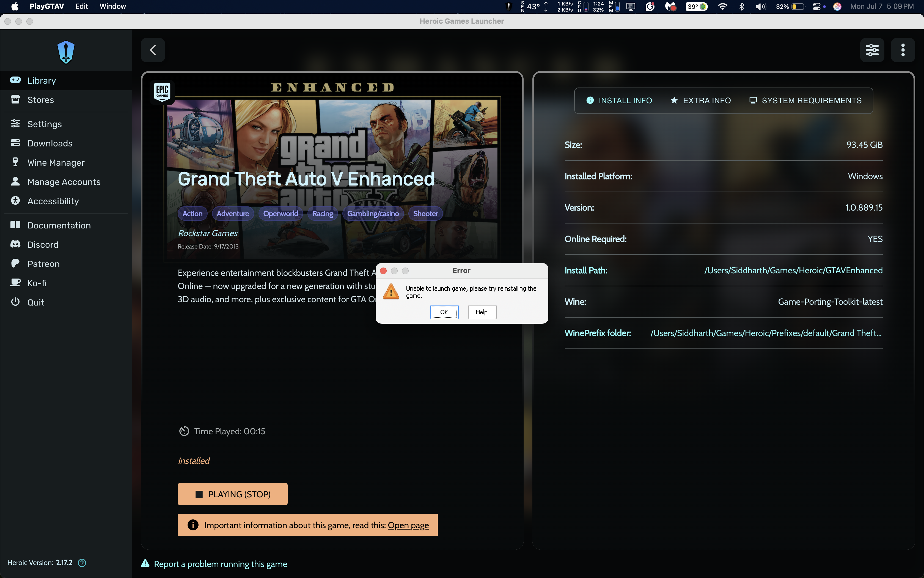924x578 pixels.
Task: Click the Adventure genre tag
Action: pyautogui.click(x=233, y=214)
